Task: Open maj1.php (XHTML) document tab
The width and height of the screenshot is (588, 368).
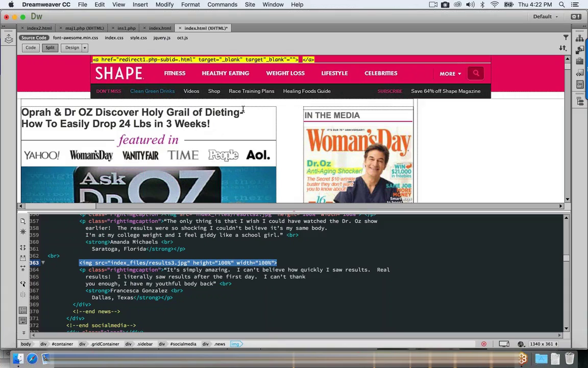Action: click(85, 28)
